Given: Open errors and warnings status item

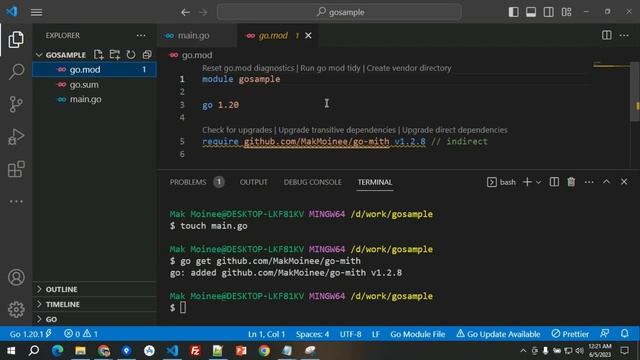Looking at the screenshot, I should pyautogui.click(x=81, y=334).
